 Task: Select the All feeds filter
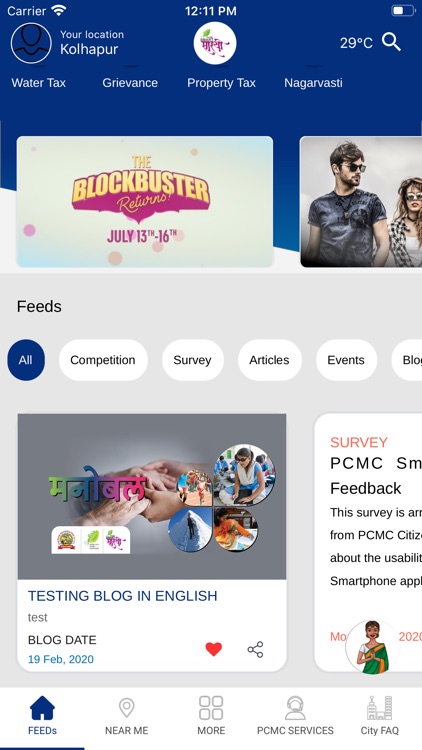[26, 360]
